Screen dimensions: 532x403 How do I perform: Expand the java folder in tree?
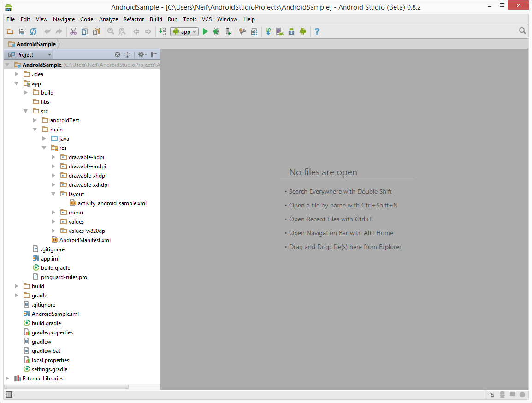tap(44, 139)
